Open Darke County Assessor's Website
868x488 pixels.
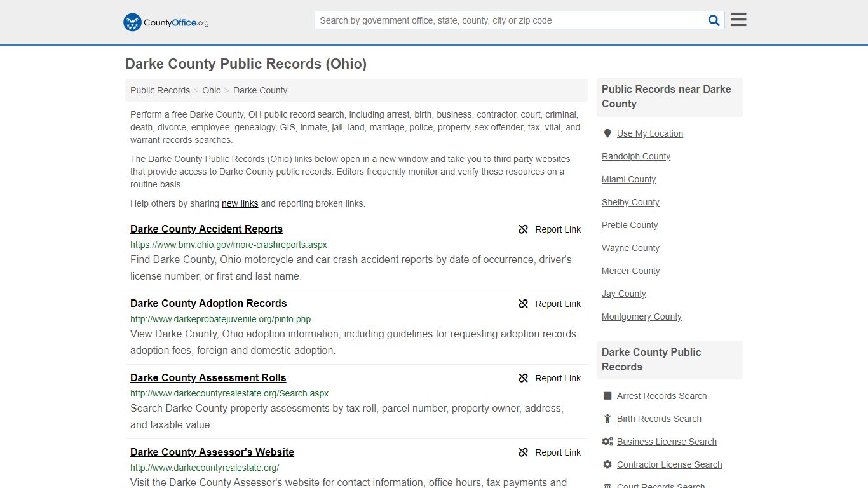point(212,452)
